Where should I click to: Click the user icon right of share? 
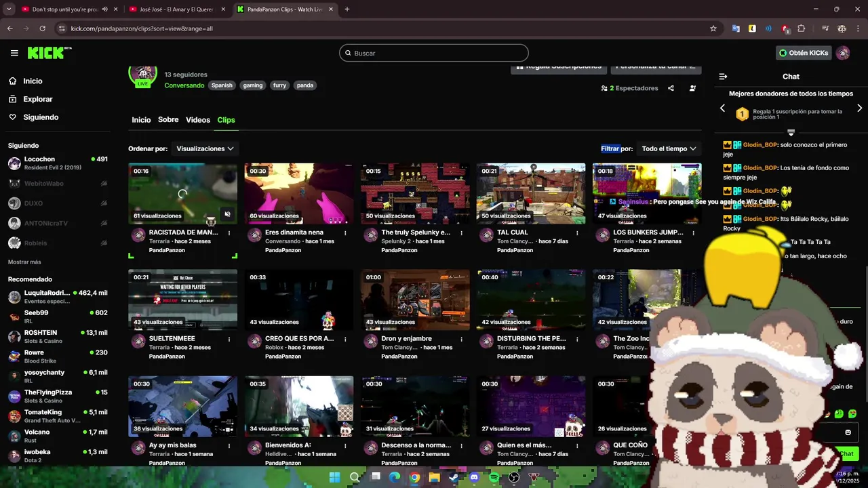pos(692,88)
